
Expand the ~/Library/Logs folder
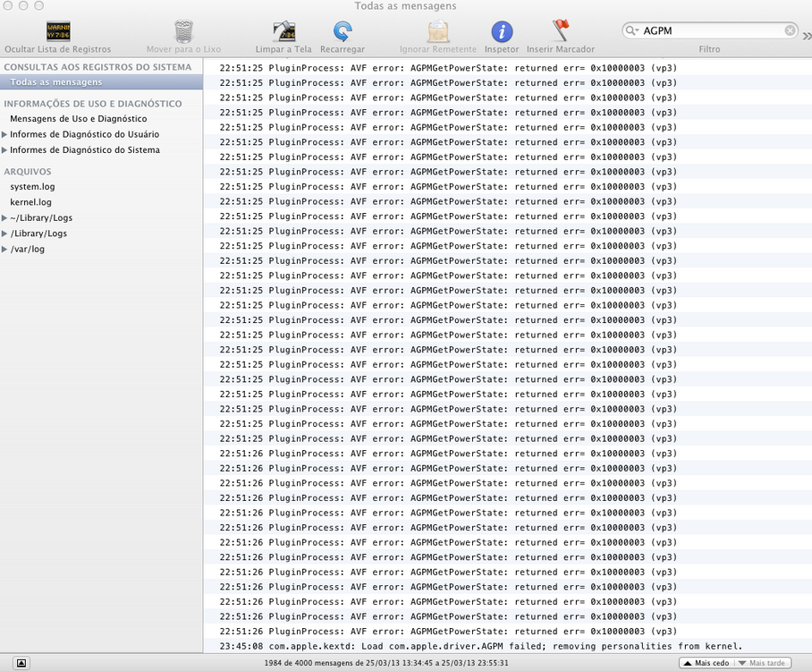[x=4, y=218]
